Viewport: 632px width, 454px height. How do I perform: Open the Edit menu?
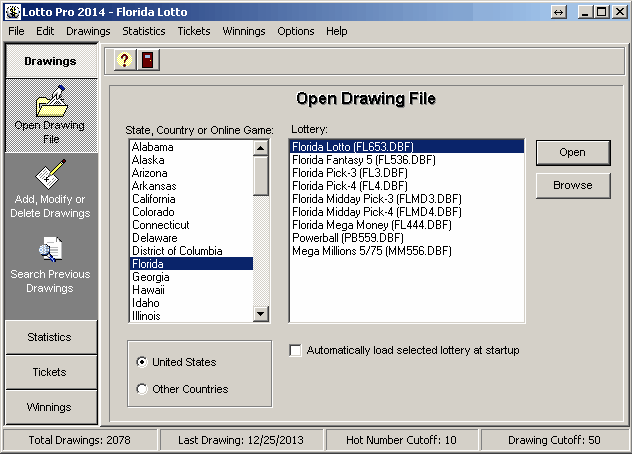pos(45,31)
